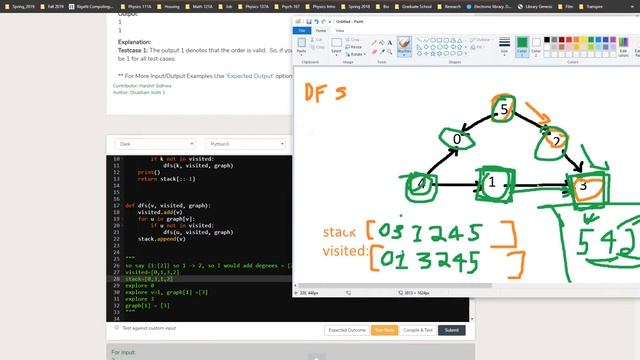The width and height of the screenshot is (640, 360).
Task: Click code line 18 visited.add(v)
Action: point(160,212)
